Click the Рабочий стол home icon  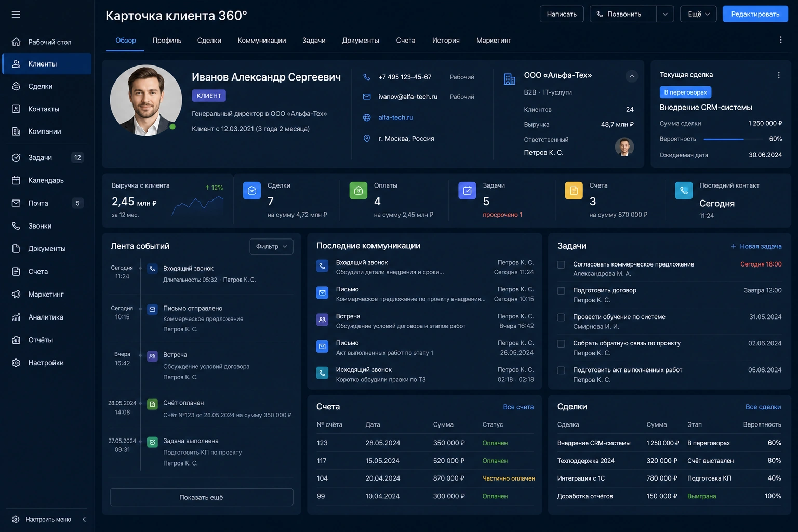click(16, 42)
